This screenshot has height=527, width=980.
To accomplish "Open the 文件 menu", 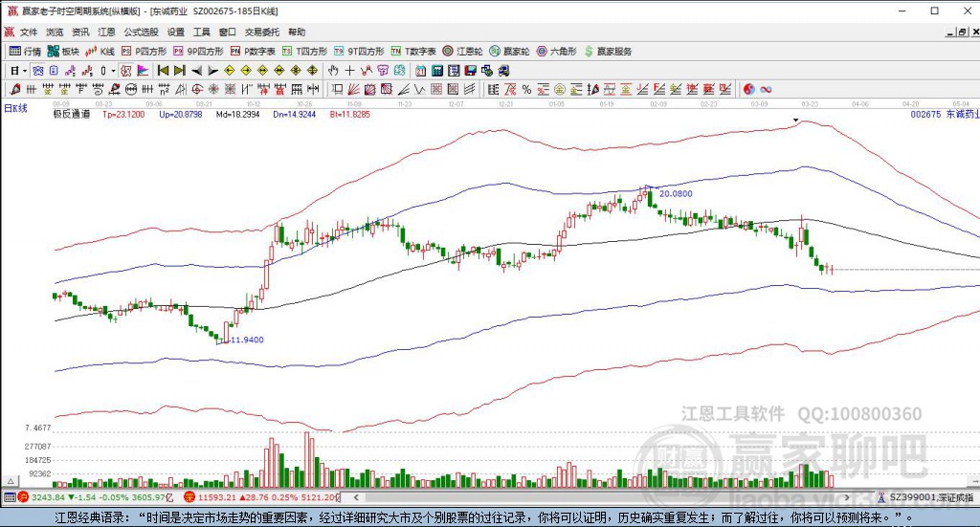I will 28,32.
